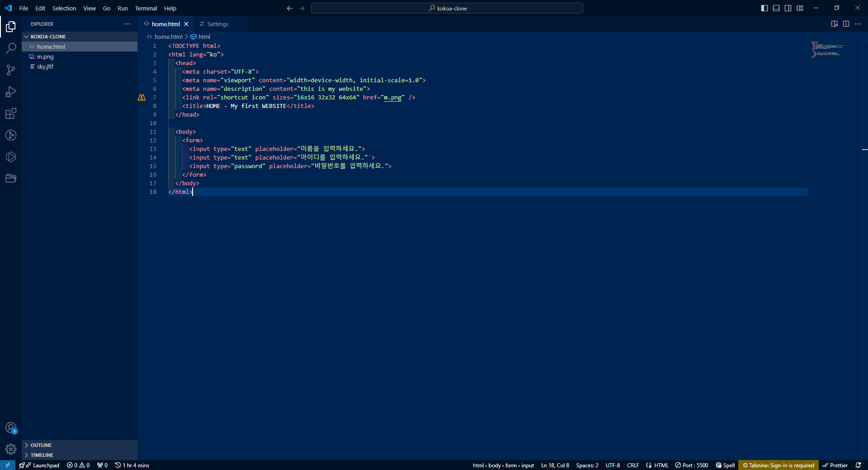Open the View menu

[x=90, y=8]
